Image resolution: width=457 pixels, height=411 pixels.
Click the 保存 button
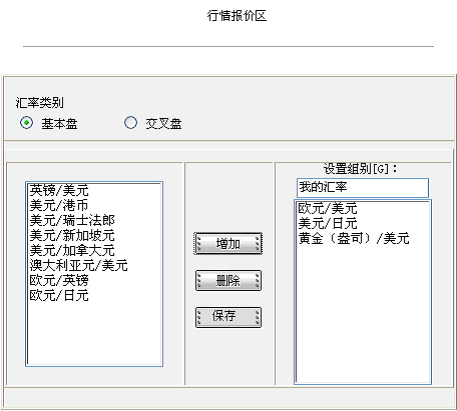click(x=228, y=317)
